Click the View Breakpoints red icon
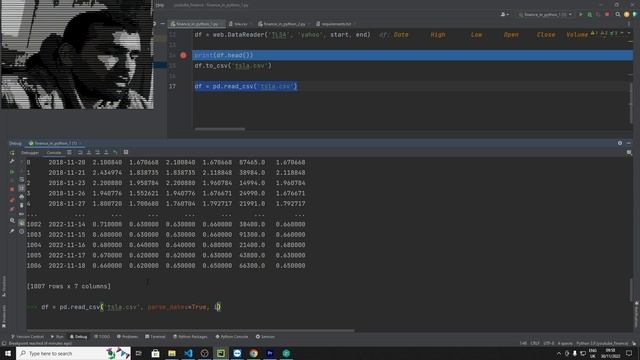This screenshot has height=360, width=640. pyautogui.click(x=12, y=200)
